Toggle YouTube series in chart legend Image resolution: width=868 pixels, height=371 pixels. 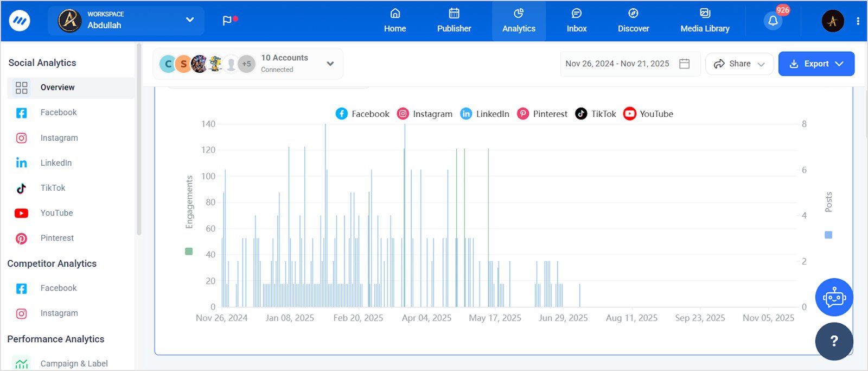[648, 114]
